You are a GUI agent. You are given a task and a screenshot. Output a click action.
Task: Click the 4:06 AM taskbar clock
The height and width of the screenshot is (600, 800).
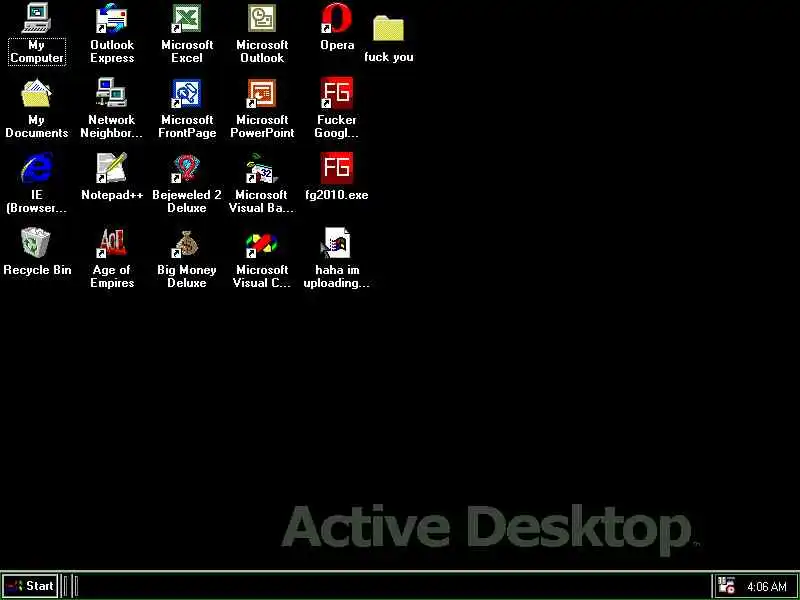click(767, 586)
